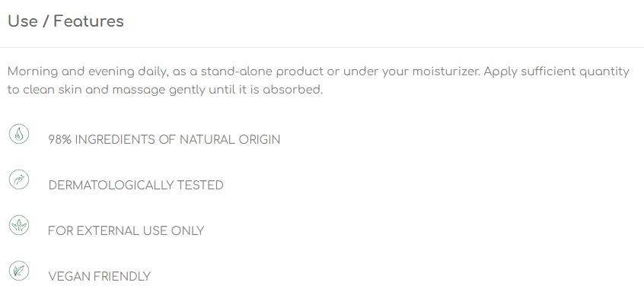
Task: Select the 'VEGAN FRIENDLY' feature text
Action: 100,277
